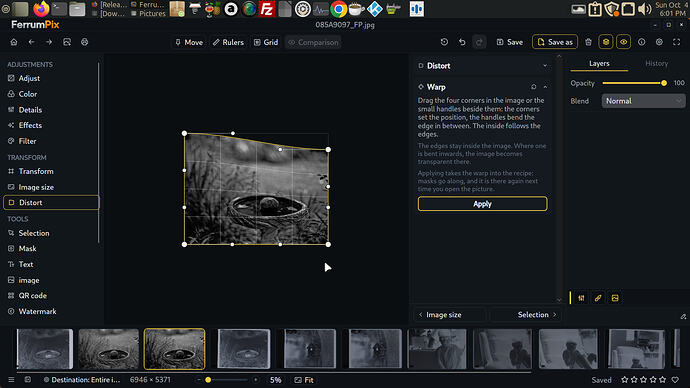
Task: Open the Details panel
Action: tap(51, 110)
